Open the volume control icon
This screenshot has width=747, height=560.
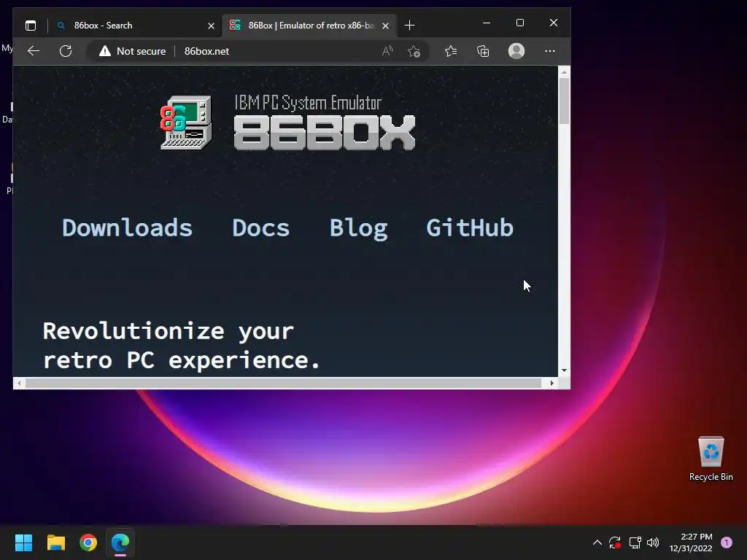(x=653, y=542)
